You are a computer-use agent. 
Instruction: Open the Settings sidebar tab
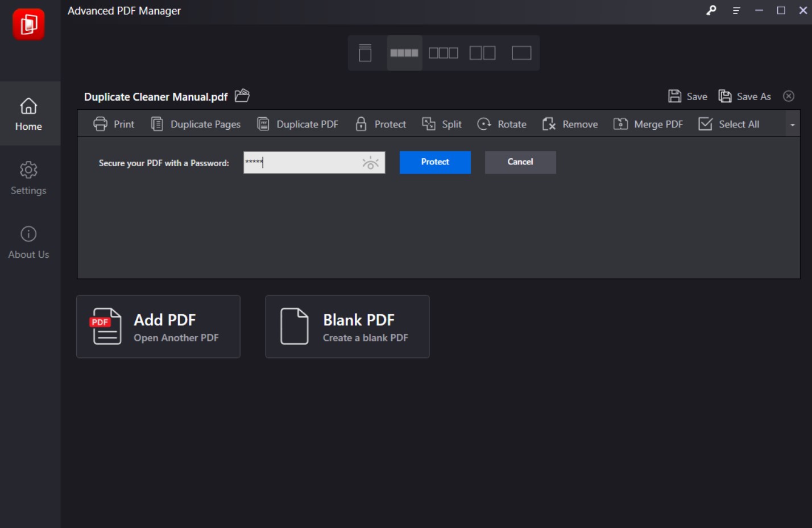click(28, 178)
